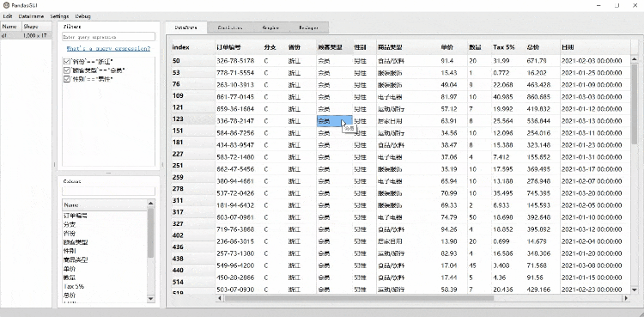Viewport: 644px width, 317px height.
Task: Click order number cell 861-77-0145
Action: point(239,97)
